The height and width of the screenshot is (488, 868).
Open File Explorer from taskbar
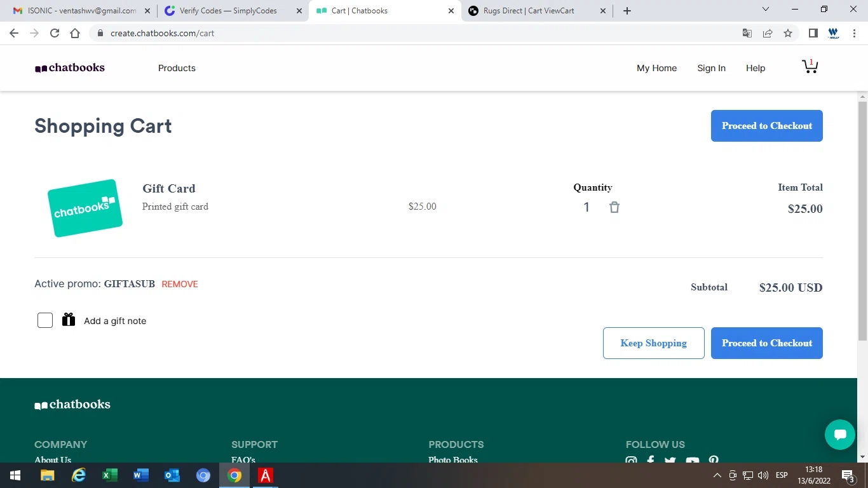pyautogui.click(x=48, y=475)
